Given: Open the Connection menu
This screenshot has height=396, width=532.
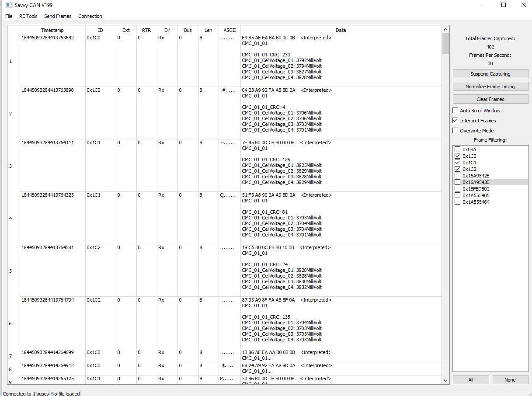Looking at the screenshot, I should click(x=90, y=16).
